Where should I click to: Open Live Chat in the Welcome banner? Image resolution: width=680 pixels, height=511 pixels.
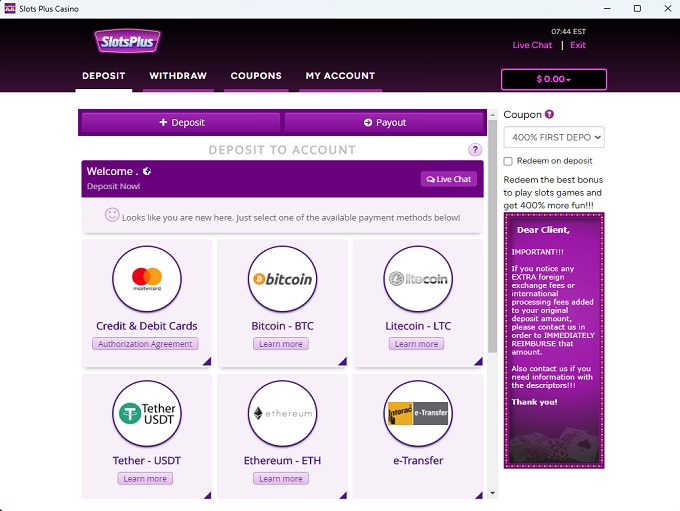coord(448,179)
